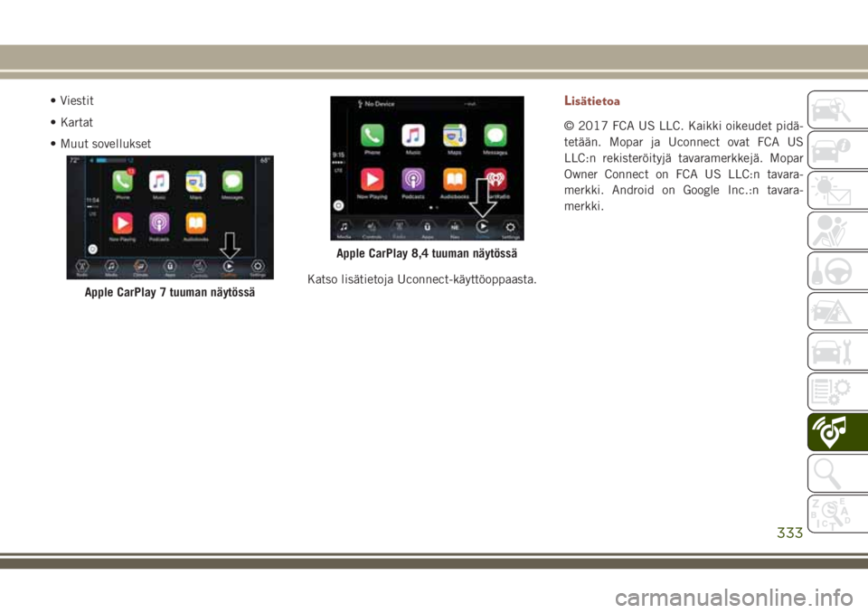The height and width of the screenshot is (613, 868).
Task: Open Now Playing on 8.4-inch CarPlay screen
Action: click(372, 179)
